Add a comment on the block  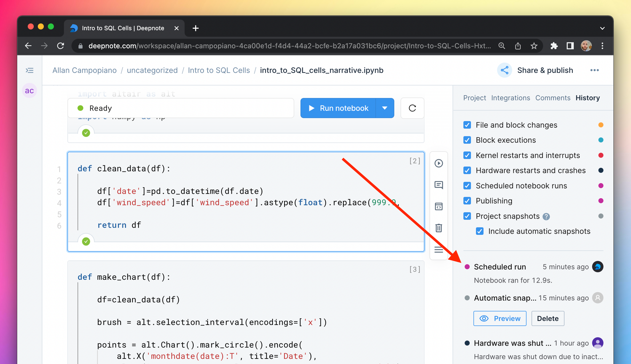click(x=439, y=185)
